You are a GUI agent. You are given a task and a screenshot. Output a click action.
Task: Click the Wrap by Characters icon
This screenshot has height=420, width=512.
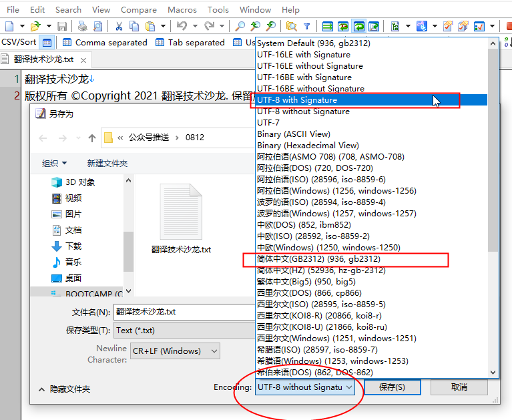pos(343,26)
